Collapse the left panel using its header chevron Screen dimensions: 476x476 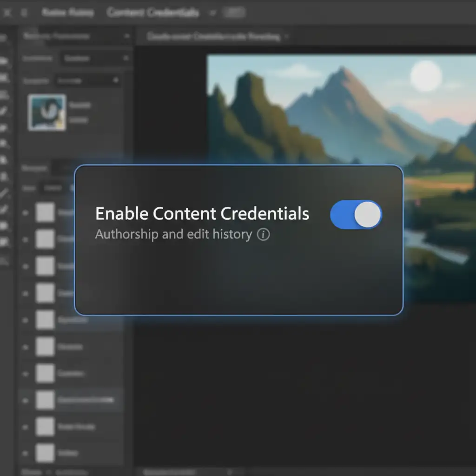pos(127,36)
